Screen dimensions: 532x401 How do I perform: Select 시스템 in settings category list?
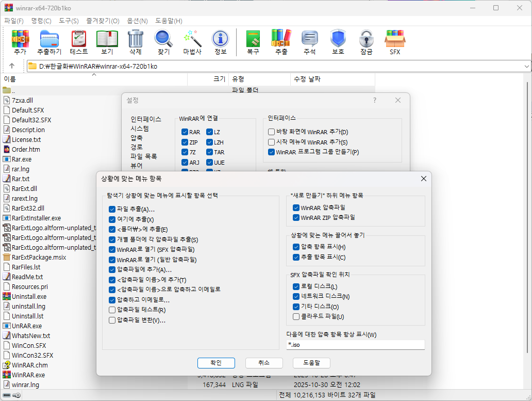click(x=140, y=129)
